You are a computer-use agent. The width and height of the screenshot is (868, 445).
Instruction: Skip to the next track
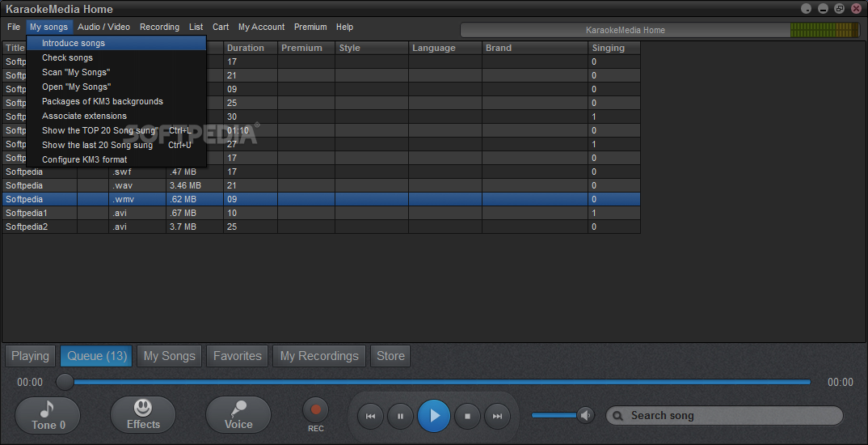(497, 416)
